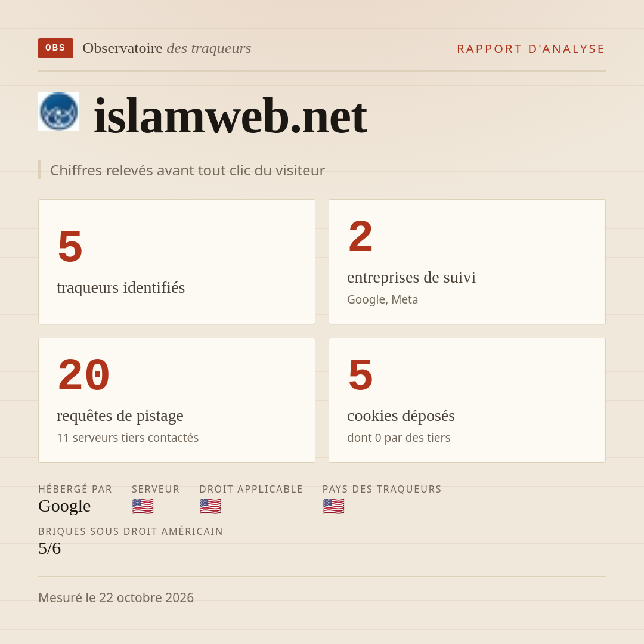Click the 'traqueurs identifiés' label
Image resolution: width=644 pixels, height=644 pixels.
coord(120,287)
